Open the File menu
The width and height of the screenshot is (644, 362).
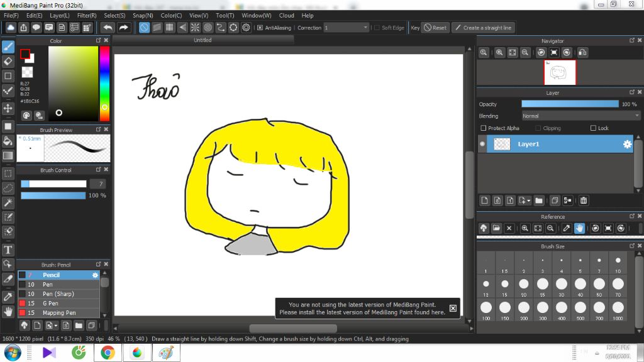point(11,16)
